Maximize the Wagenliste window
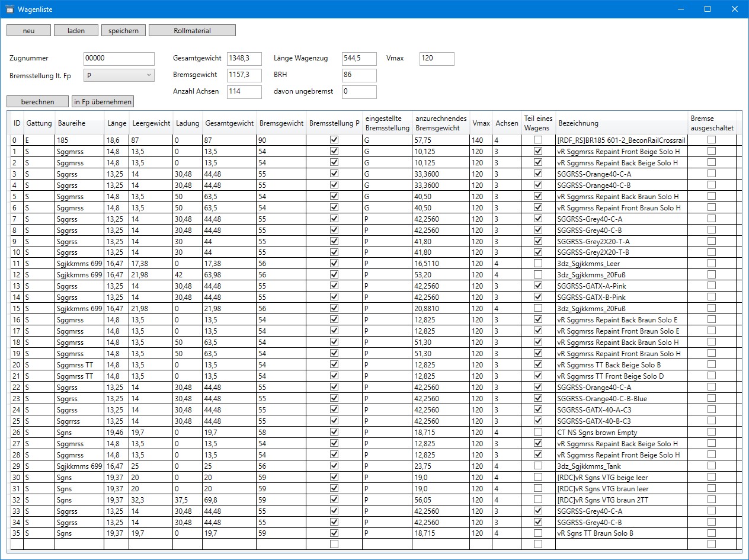This screenshot has height=560, width=749. click(707, 9)
